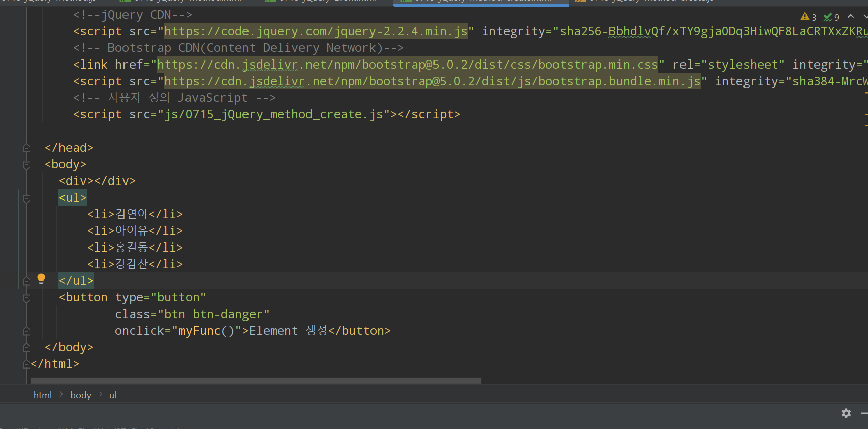The image size is (868, 429).
Task: Click the lightbulb quick-fix icon beside </ul>
Action: pyautogui.click(x=41, y=279)
